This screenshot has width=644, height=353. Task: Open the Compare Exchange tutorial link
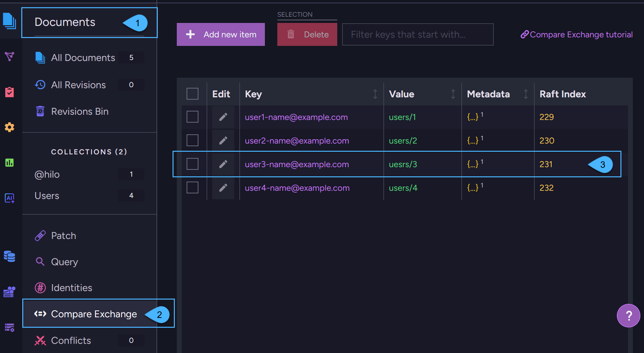pos(577,34)
